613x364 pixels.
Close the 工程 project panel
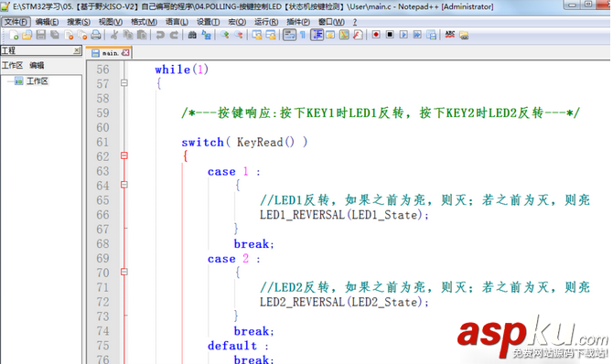77,50
